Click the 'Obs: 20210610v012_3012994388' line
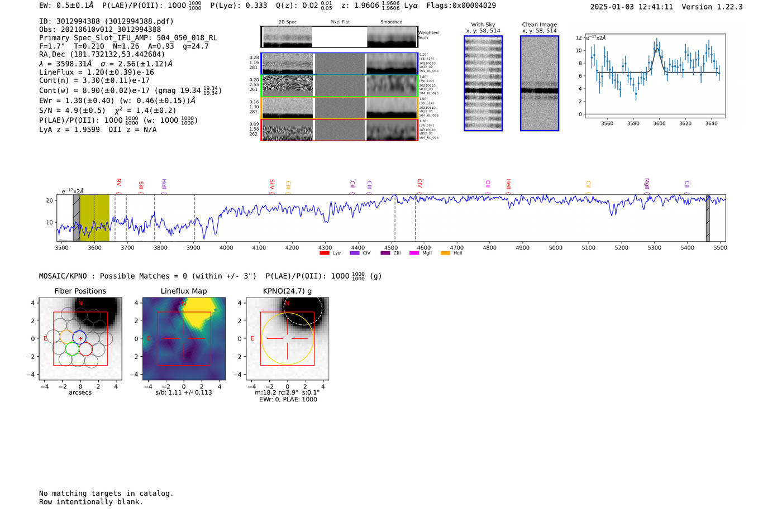This screenshot has height=532, width=782. pos(100,30)
